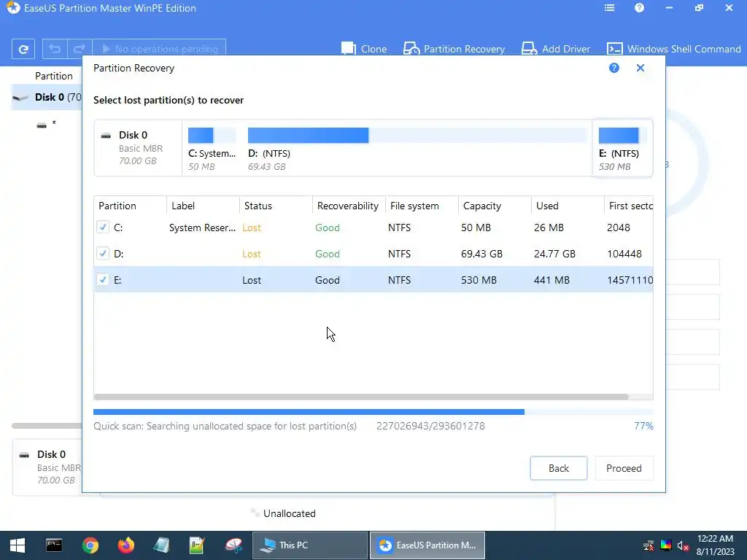Screen dimensions: 747x560
Task: Sort by the File system column header
Action: [422, 206]
